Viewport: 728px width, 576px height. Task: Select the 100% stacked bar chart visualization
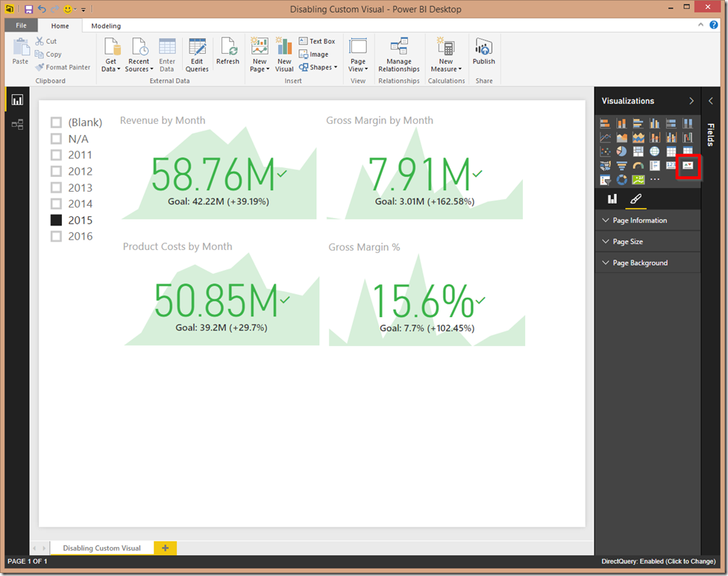(671, 123)
